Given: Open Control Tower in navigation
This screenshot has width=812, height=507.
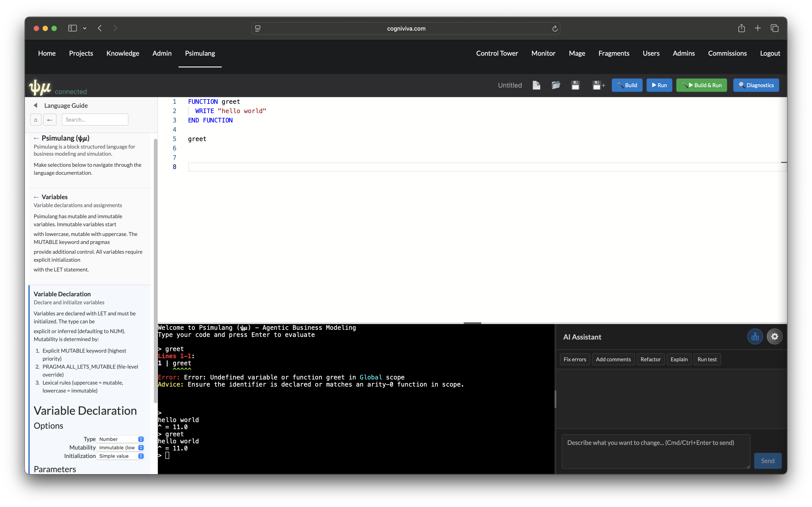Looking at the screenshot, I should pos(497,53).
